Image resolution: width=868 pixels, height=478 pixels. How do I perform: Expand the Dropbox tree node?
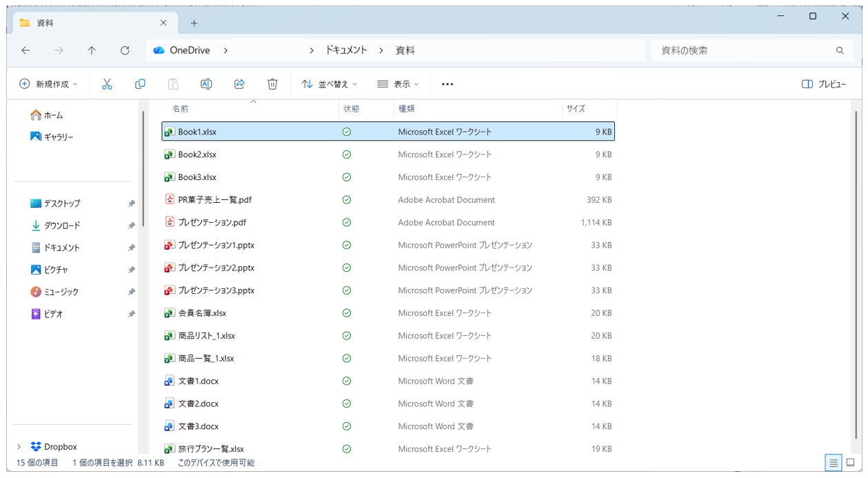tap(19, 447)
